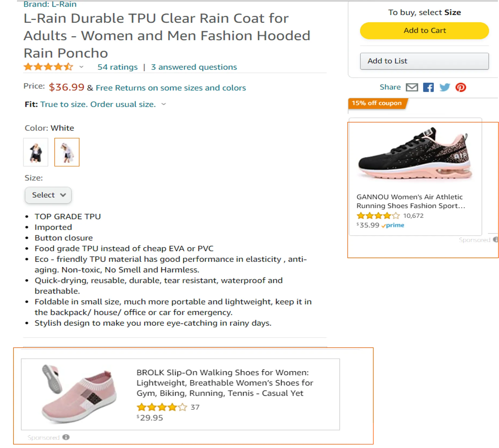Open GANNOU running shoe ad image
Viewport: 499px width, 448px height.
tap(415, 154)
